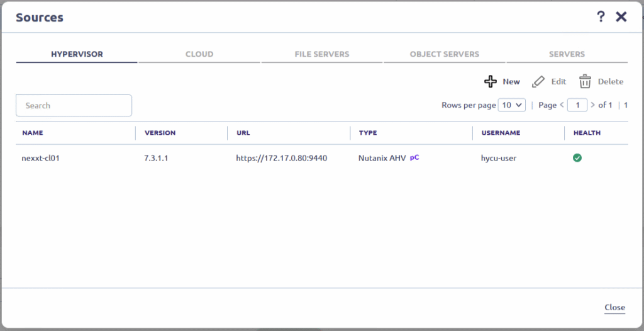The image size is (644, 331).
Task: Switch to the Cloud tab
Action: point(199,54)
